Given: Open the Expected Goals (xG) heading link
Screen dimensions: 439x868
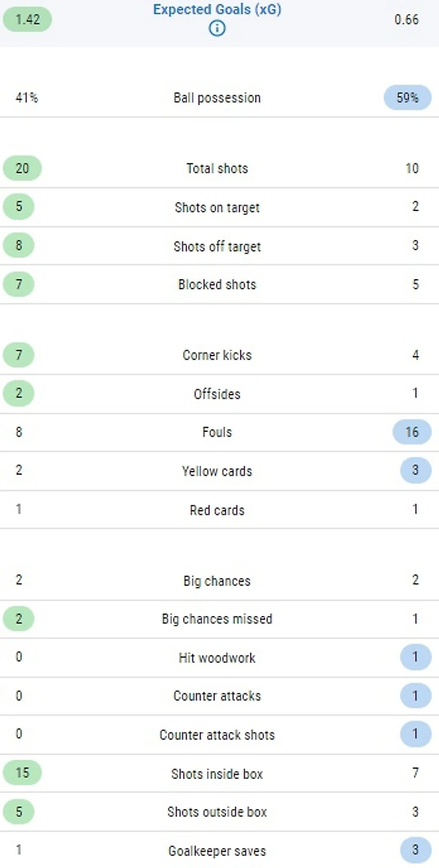Looking at the screenshot, I should 217,10.
